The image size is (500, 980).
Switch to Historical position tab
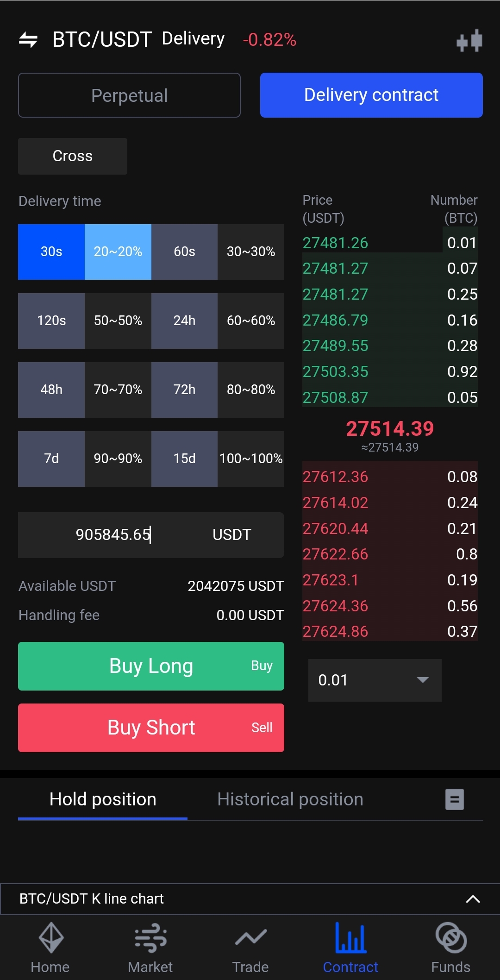tap(290, 799)
